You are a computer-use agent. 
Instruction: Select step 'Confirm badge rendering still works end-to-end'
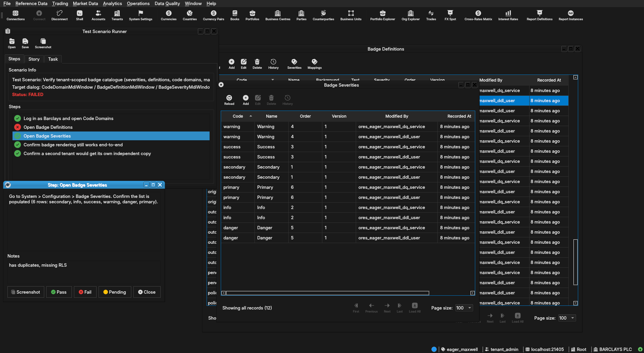111,145
